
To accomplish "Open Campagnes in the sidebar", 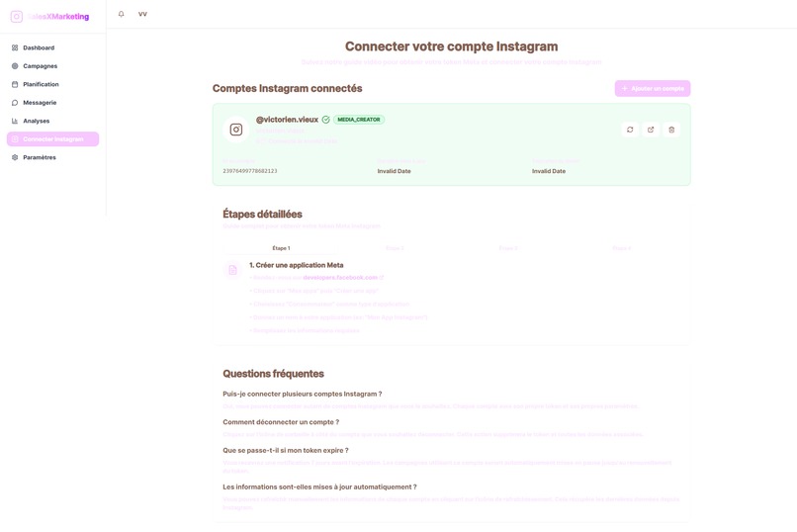I will pyautogui.click(x=52, y=66).
